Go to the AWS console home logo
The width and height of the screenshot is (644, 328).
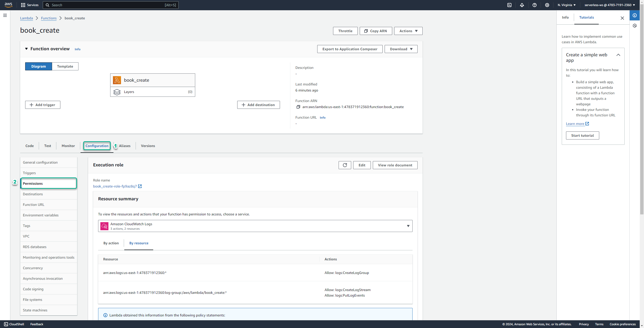point(8,5)
